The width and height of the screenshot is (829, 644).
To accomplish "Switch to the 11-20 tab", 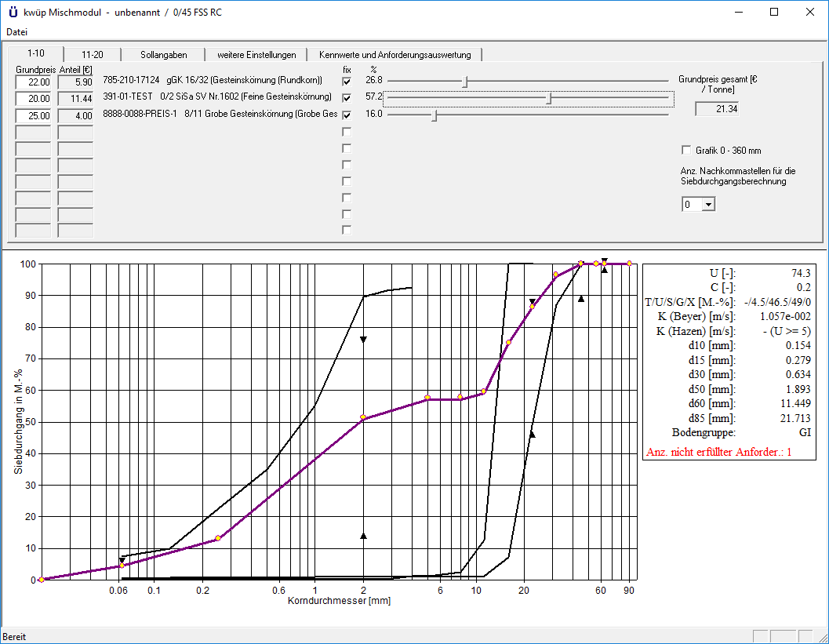I will [x=92, y=55].
